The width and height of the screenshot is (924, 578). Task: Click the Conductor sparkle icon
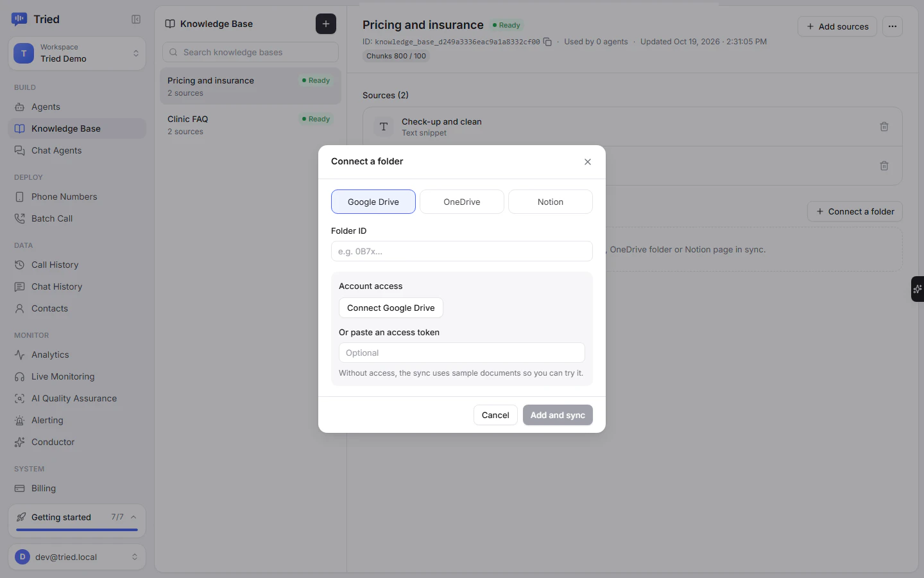coord(20,442)
